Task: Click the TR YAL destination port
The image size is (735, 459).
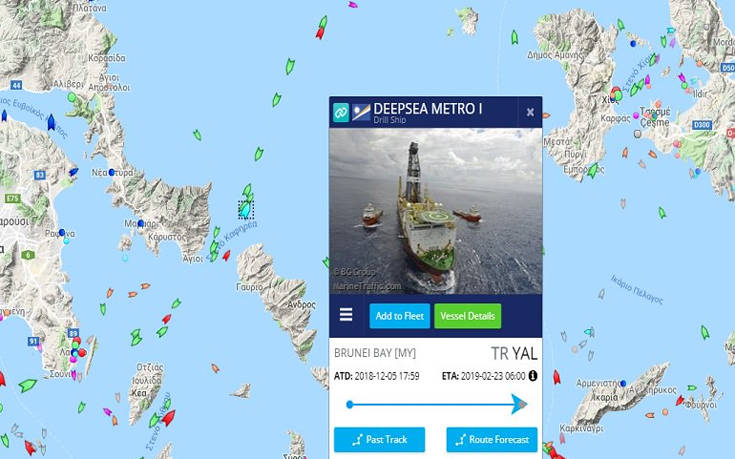Action: [514, 354]
